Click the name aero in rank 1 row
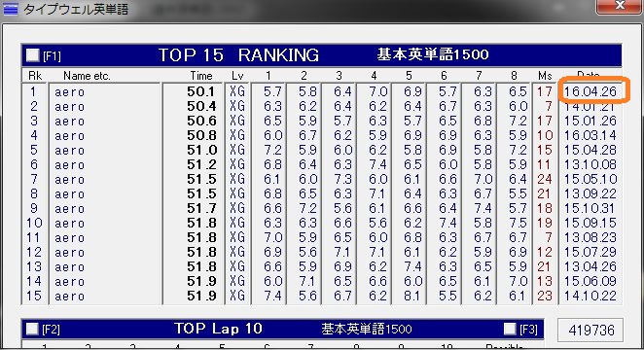This screenshot has width=644, height=350. [69, 92]
